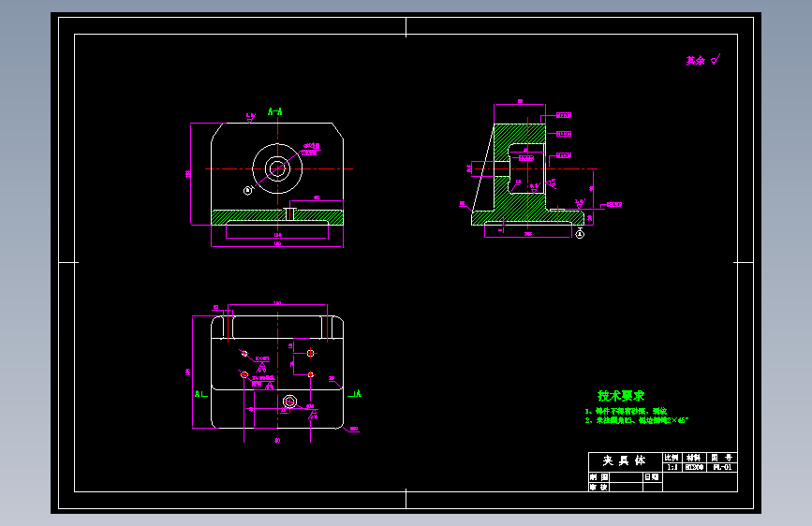Click technical requirement line 2 text
Image resolution: width=812 pixels, height=526 pixels.
(637, 420)
